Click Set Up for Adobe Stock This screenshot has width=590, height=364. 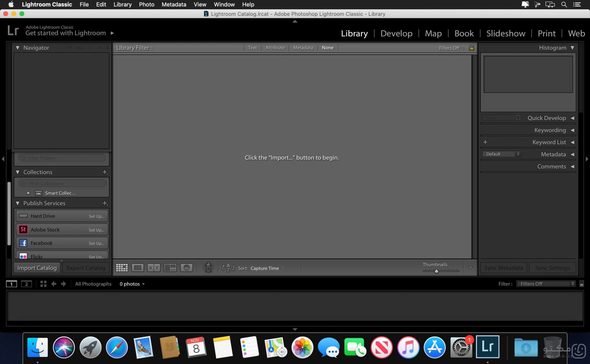click(96, 230)
